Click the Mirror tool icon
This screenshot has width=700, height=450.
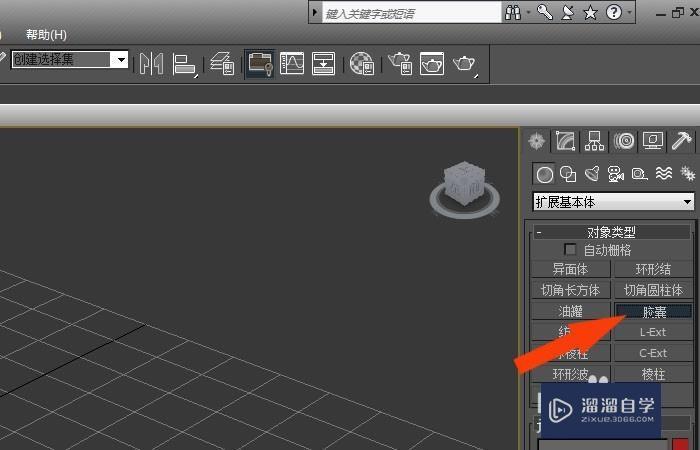(x=151, y=63)
